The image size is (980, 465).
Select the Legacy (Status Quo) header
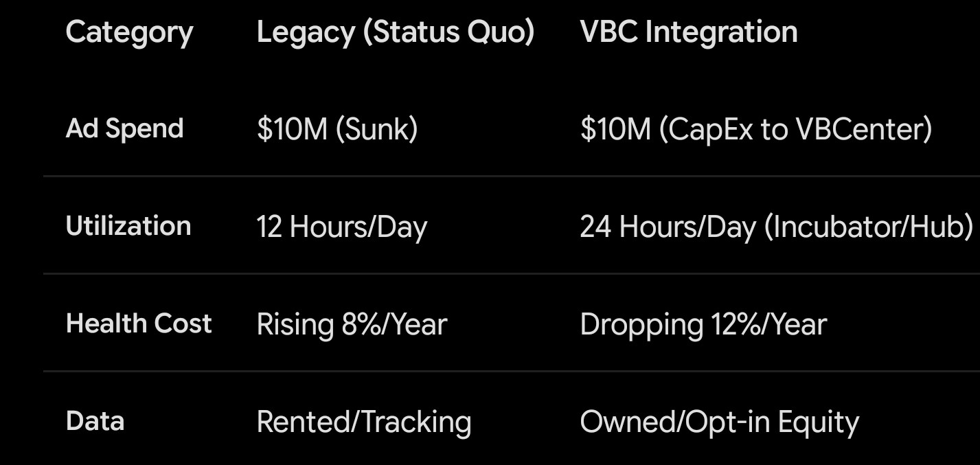point(396,32)
